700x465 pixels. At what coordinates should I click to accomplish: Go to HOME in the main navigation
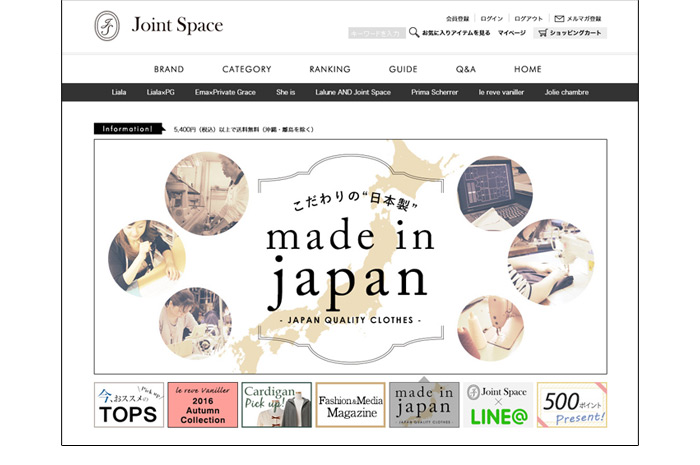coord(528,69)
